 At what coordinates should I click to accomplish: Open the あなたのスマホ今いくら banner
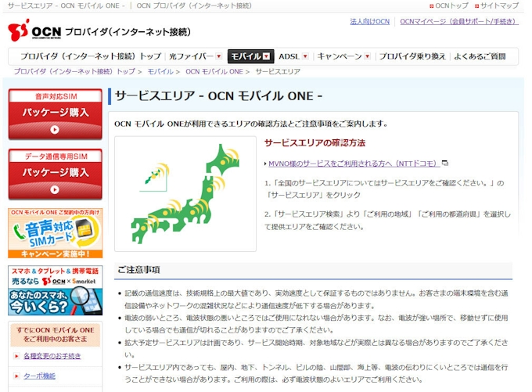pyautogui.click(x=55, y=290)
